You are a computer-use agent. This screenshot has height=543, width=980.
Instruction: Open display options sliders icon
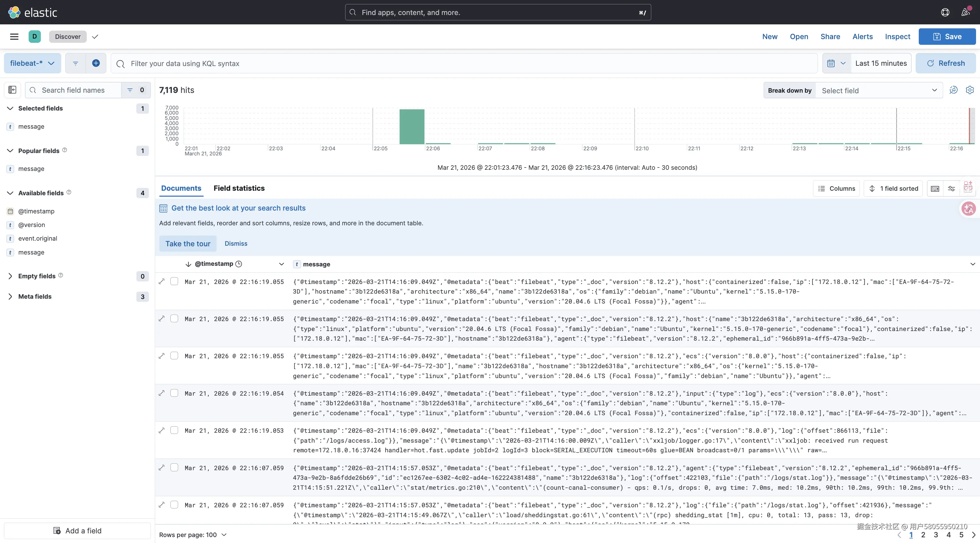tap(951, 189)
